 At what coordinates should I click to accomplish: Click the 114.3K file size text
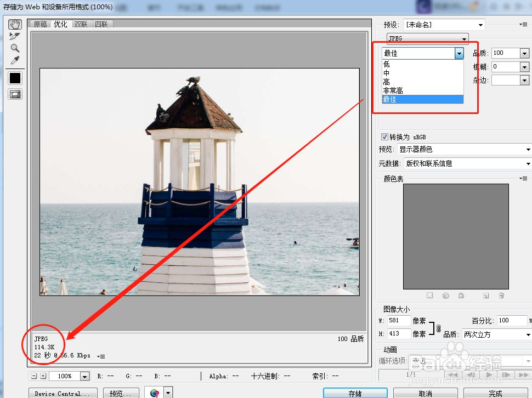tap(44, 347)
